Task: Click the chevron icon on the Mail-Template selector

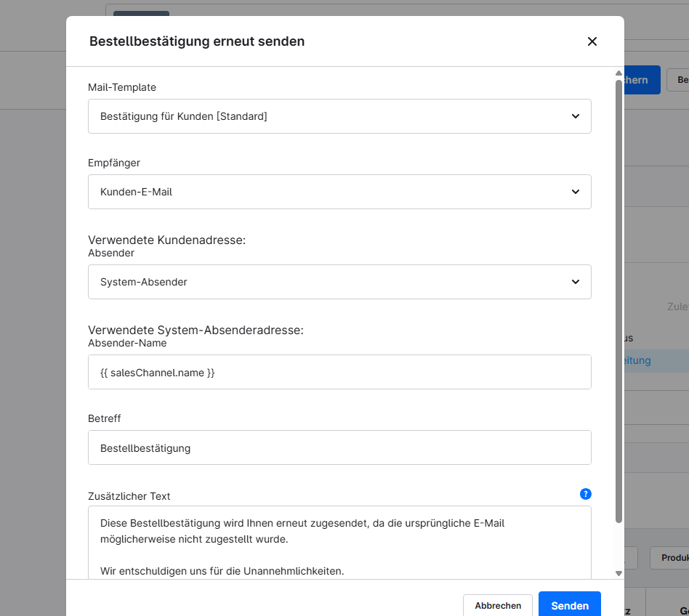Action: pyautogui.click(x=575, y=116)
